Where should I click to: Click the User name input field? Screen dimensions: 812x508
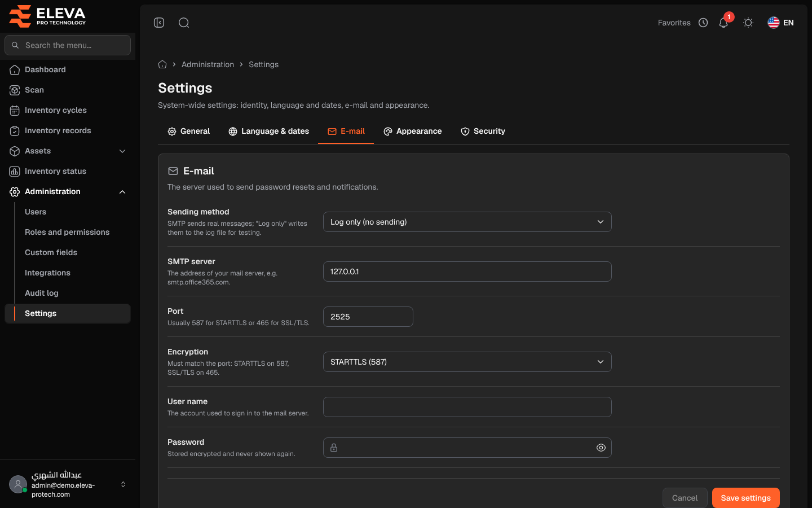point(467,407)
